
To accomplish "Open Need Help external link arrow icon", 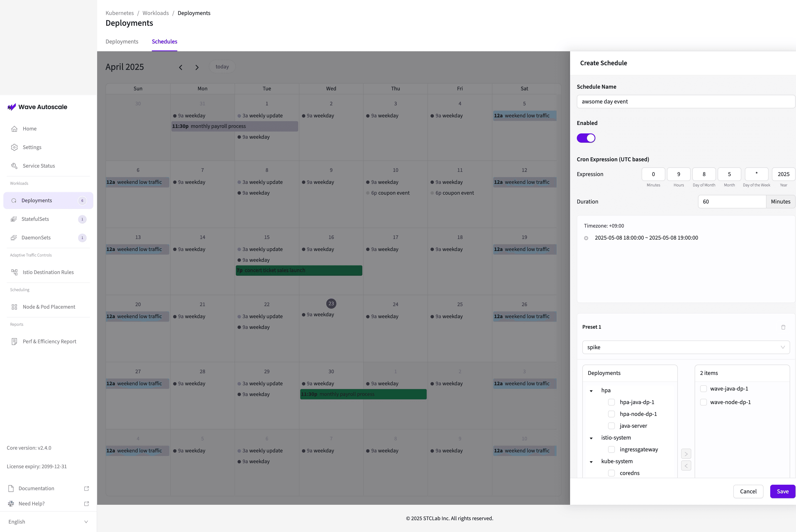I will [87, 503].
